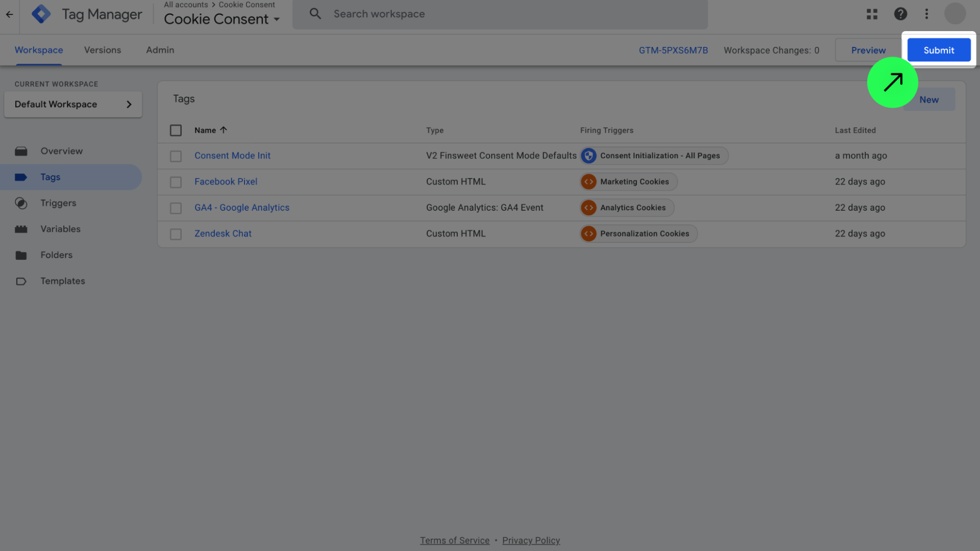This screenshot has width=980, height=551.
Task: Open the help question mark icon
Action: 900,14
